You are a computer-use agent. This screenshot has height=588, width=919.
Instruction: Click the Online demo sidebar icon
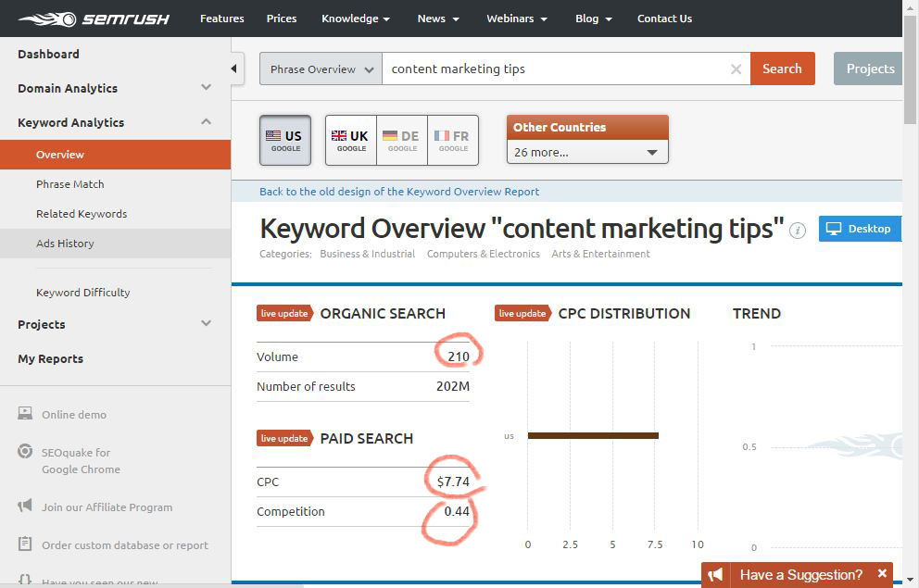click(x=25, y=414)
